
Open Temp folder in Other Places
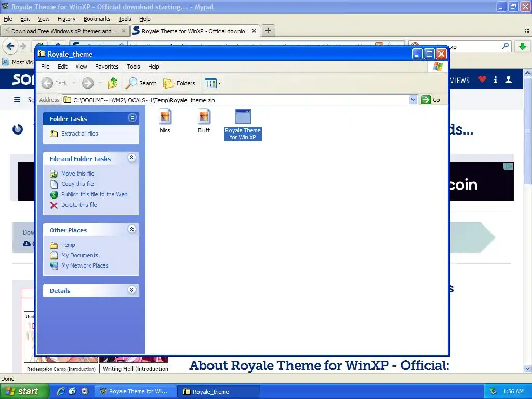(68, 245)
